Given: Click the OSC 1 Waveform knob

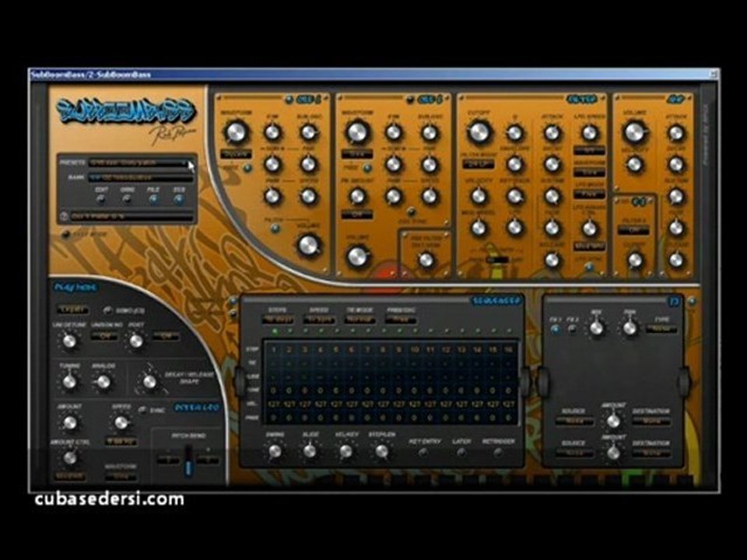Looking at the screenshot, I should (x=236, y=132).
